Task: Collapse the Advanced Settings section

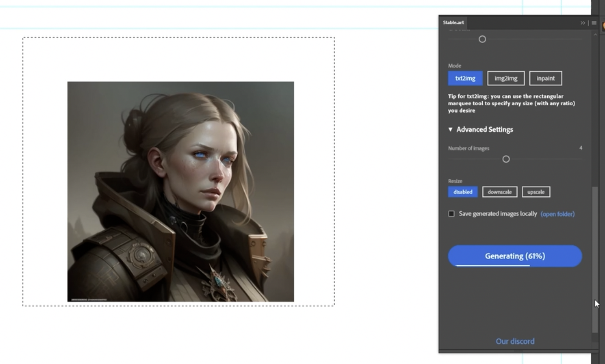Action: pyautogui.click(x=450, y=129)
